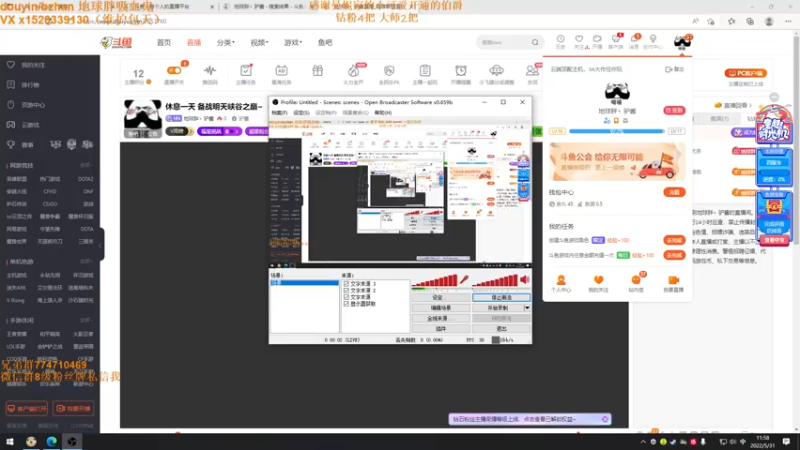The image size is (800, 450).
Task: Click the 客户端打开 button in sidebar
Action: [x=27, y=409]
